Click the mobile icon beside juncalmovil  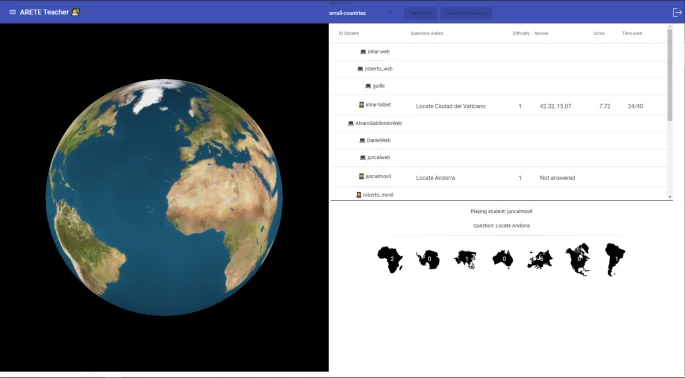[361, 176]
